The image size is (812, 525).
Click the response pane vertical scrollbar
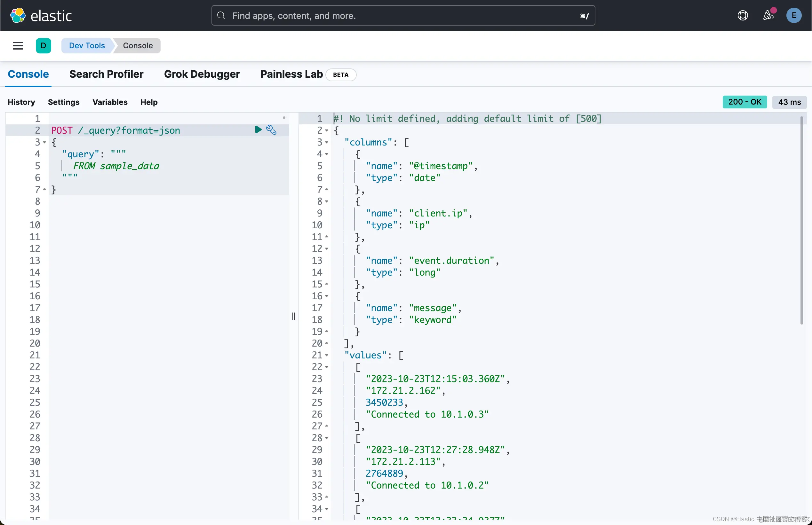pos(801,220)
